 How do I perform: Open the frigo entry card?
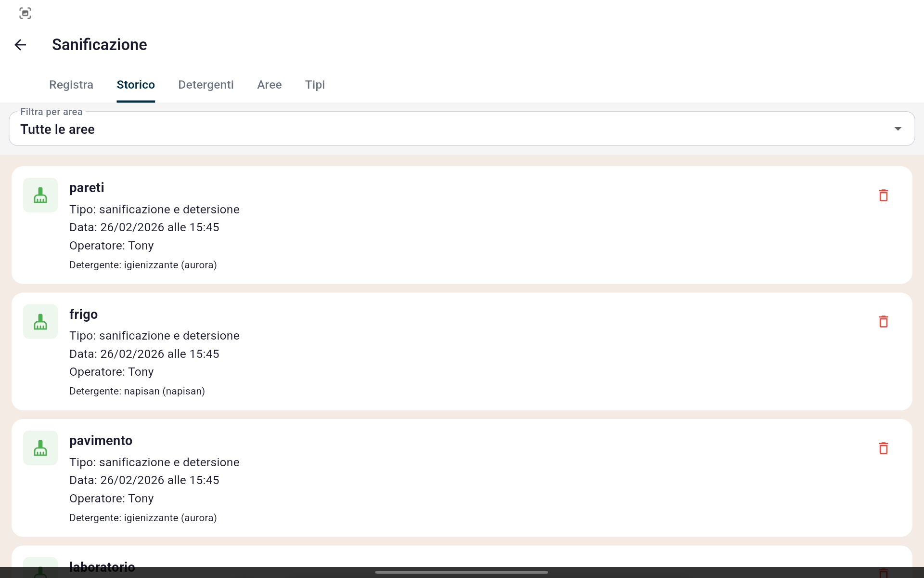tap(462, 352)
